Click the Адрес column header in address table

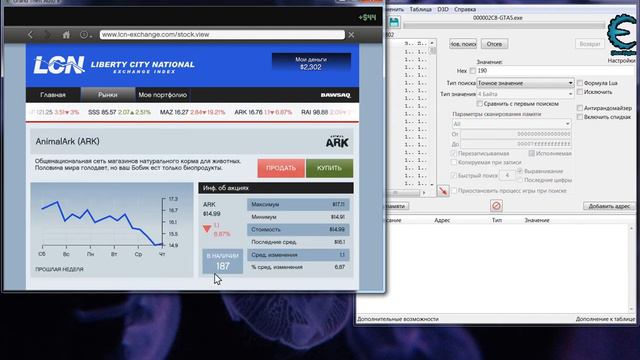pos(442,220)
